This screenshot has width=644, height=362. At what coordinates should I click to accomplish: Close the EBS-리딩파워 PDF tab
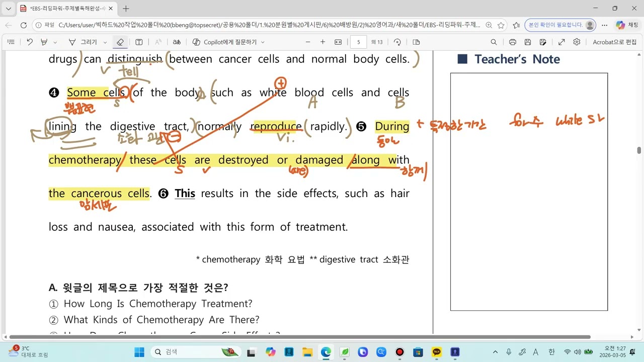pyautogui.click(x=110, y=9)
